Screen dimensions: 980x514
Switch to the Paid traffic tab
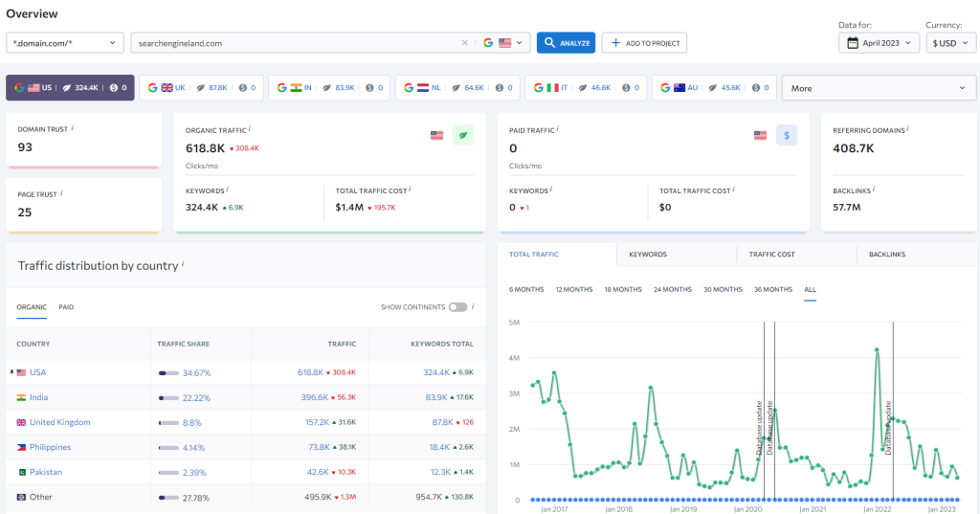point(66,307)
